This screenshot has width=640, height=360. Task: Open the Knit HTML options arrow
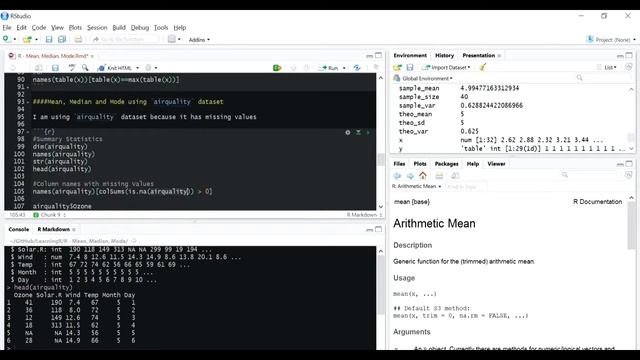coord(137,68)
